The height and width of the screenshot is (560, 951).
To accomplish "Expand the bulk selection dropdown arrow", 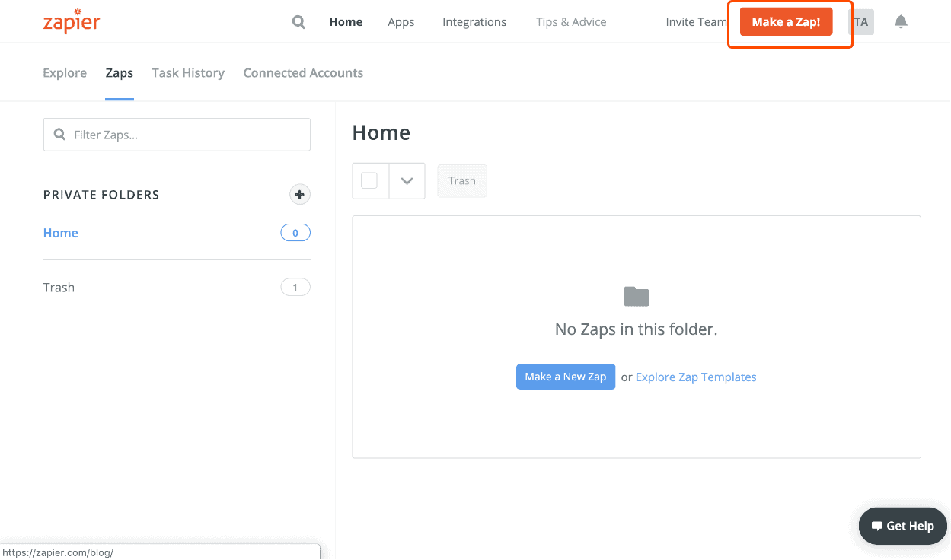I will pyautogui.click(x=407, y=180).
